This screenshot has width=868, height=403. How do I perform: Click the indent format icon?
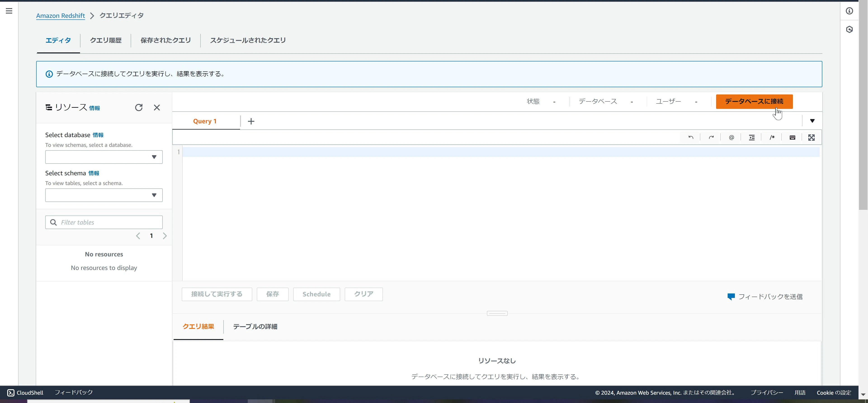point(752,137)
